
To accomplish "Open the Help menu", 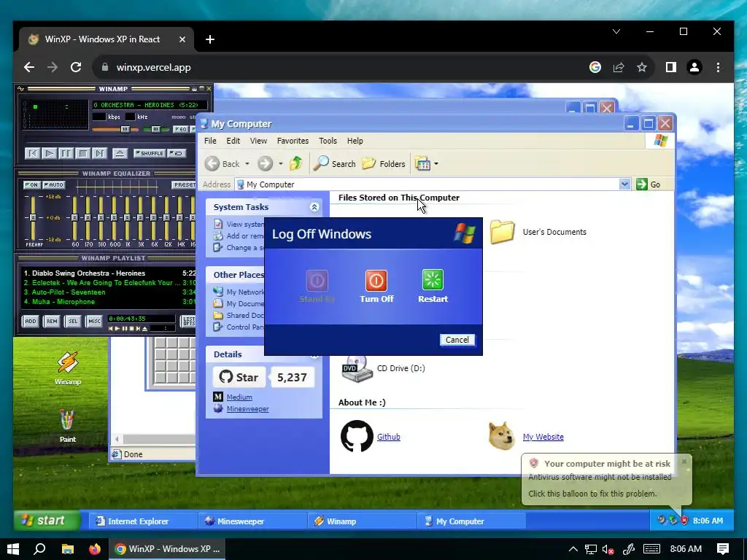I will (x=355, y=141).
